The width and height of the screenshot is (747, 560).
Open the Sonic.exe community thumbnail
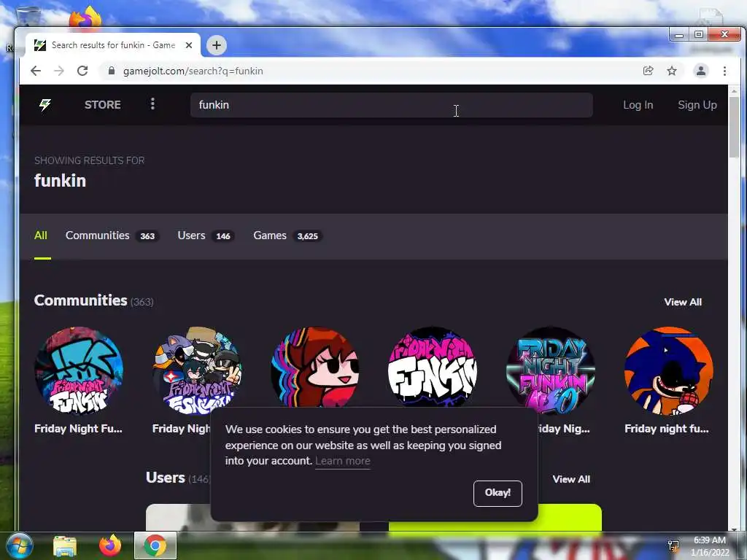point(669,370)
